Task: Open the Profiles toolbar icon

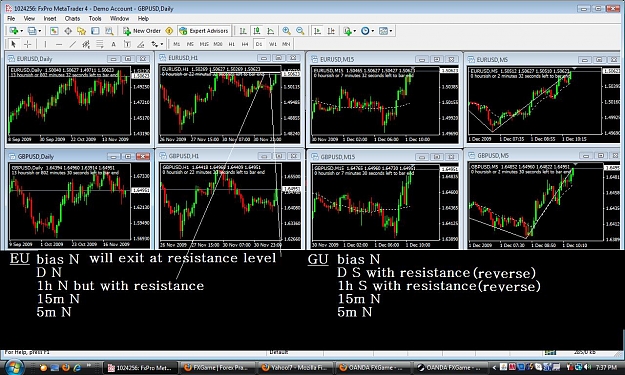Action: pos(32,31)
